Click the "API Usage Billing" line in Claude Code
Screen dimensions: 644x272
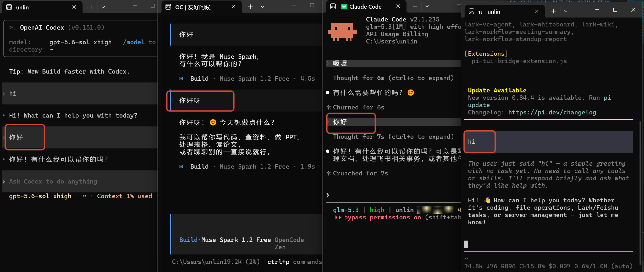pos(397,34)
